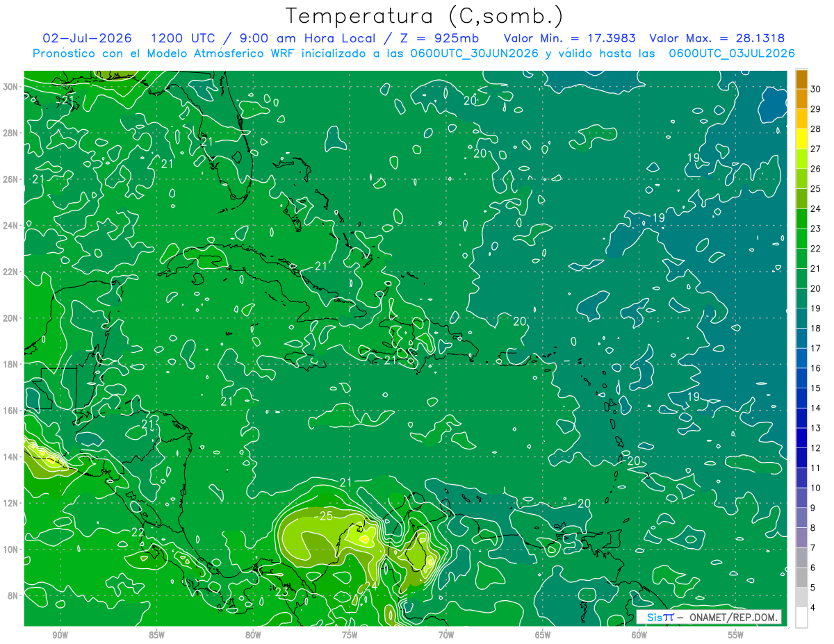Click the "22N" latitude axis label
The width and height of the screenshot is (834, 644).
point(12,272)
